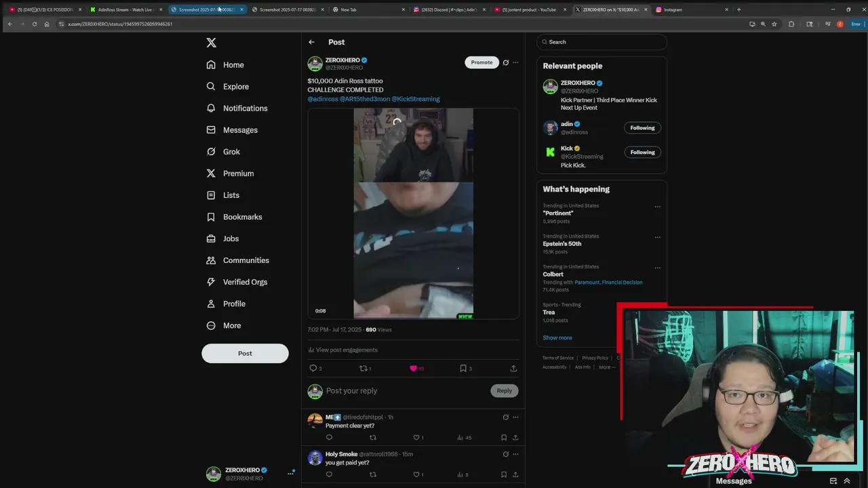Screen dimensions: 868x488
Task: Click Show more under What's happening
Action: pyautogui.click(x=557, y=338)
